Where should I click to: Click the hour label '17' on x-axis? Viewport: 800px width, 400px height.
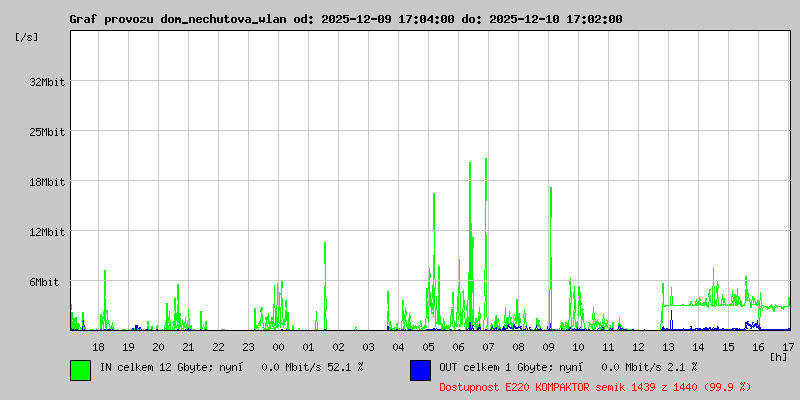coord(788,347)
